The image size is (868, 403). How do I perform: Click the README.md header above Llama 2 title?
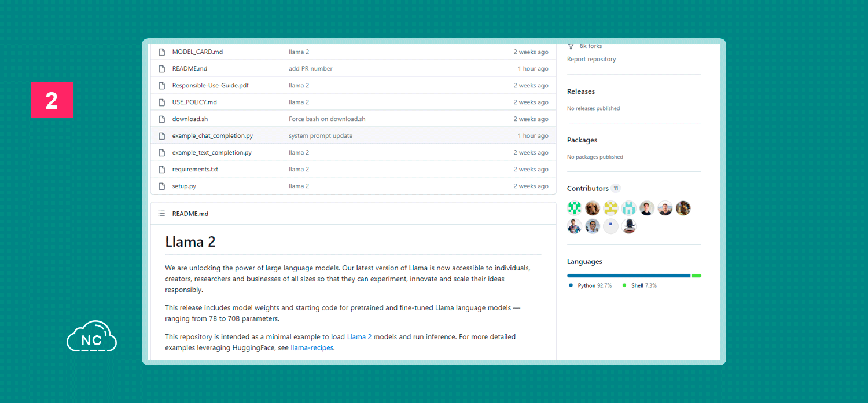click(x=190, y=213)
